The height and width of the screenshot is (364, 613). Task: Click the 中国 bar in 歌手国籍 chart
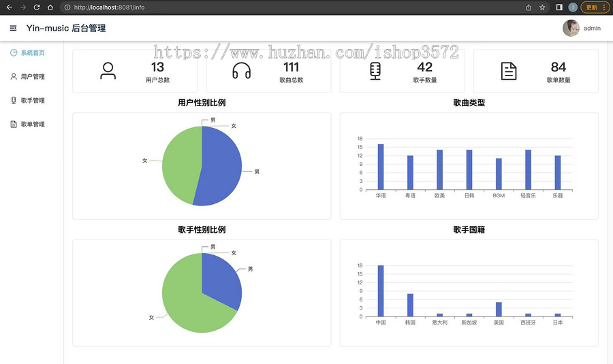(381, 291)
